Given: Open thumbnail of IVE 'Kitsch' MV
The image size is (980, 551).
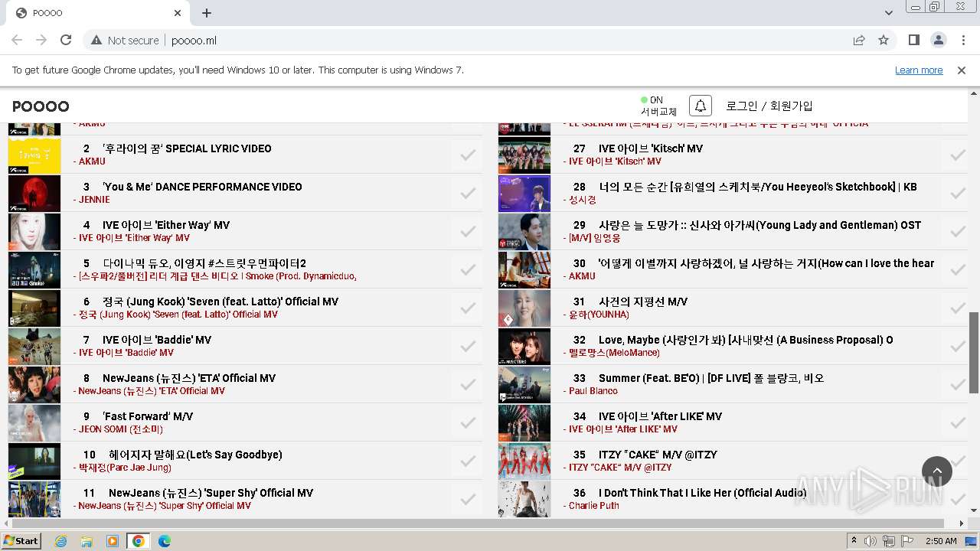Looking at the screenshot, I should [524, 155].
